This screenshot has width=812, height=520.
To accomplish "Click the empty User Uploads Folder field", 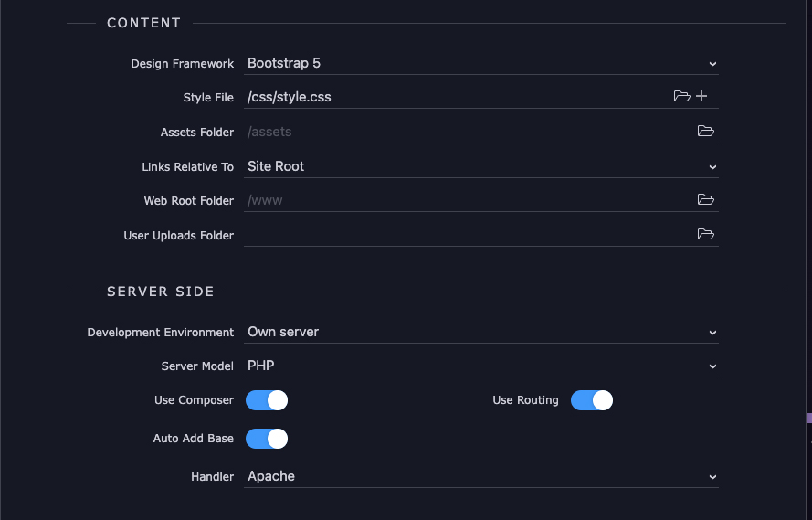I will 469,235.
